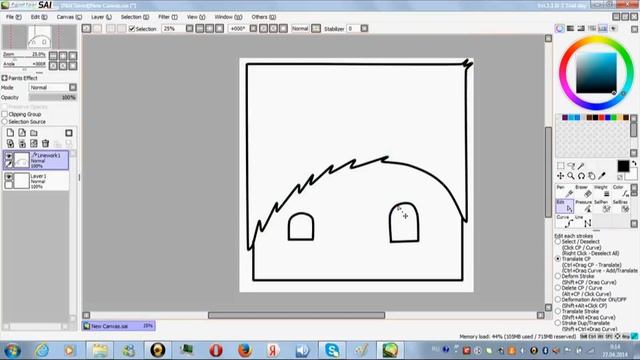Create a new normal layer

click(x=10, y=133)
